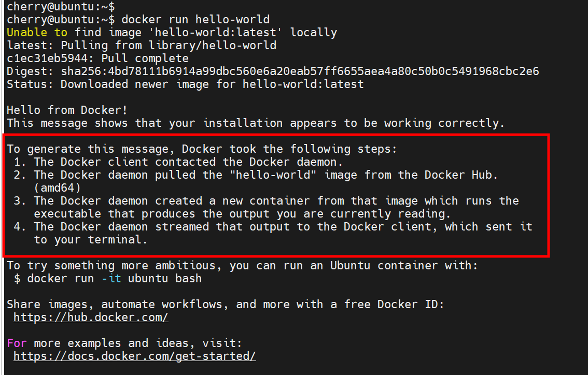The image size is (588, 375).
Task: Click the magenta 'For' word
Action: pyautogui.click(x=17, y=343)
